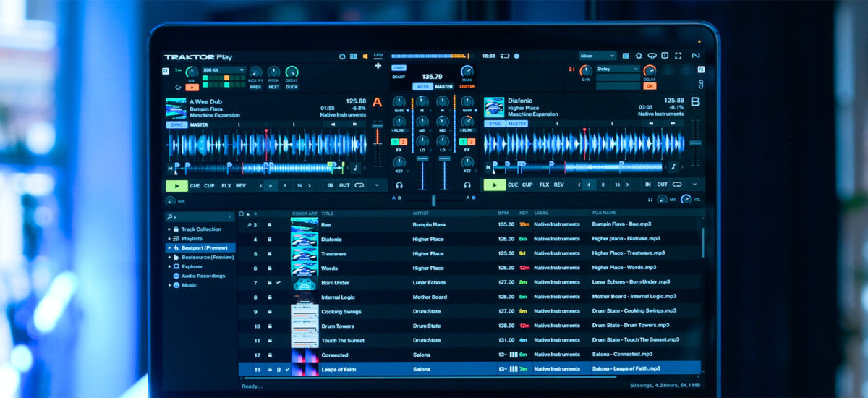The height and width of the screenshot is (398, 868).
Task: Click the musical note icon on Deck B
Action: coord(673,167)
